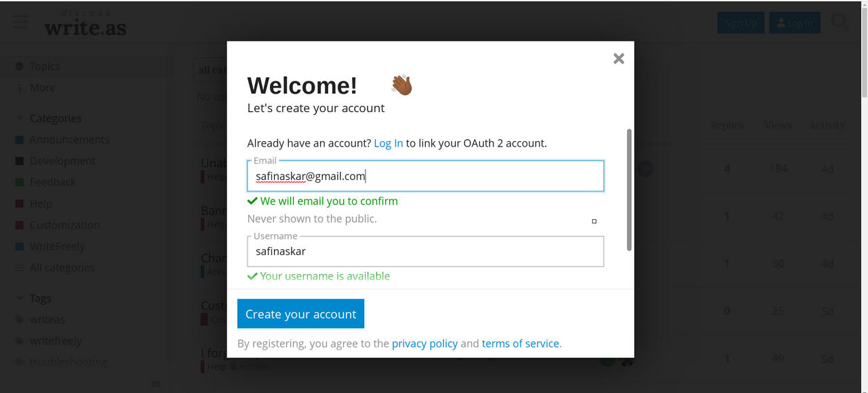Focus the Email input field
The width and height of the screenshot is (868, 393).
[x=425, y=176]
